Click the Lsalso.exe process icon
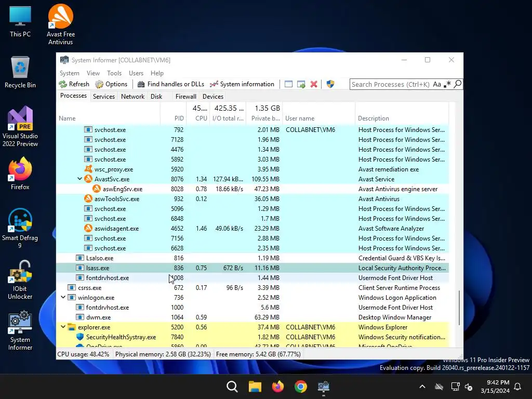 pyautogui.click(x=79, y=258)
